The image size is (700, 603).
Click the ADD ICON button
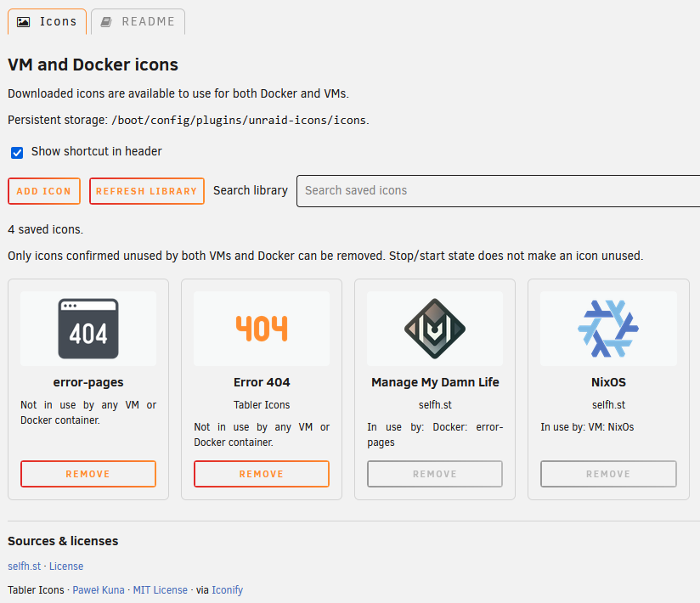[44, 191]
